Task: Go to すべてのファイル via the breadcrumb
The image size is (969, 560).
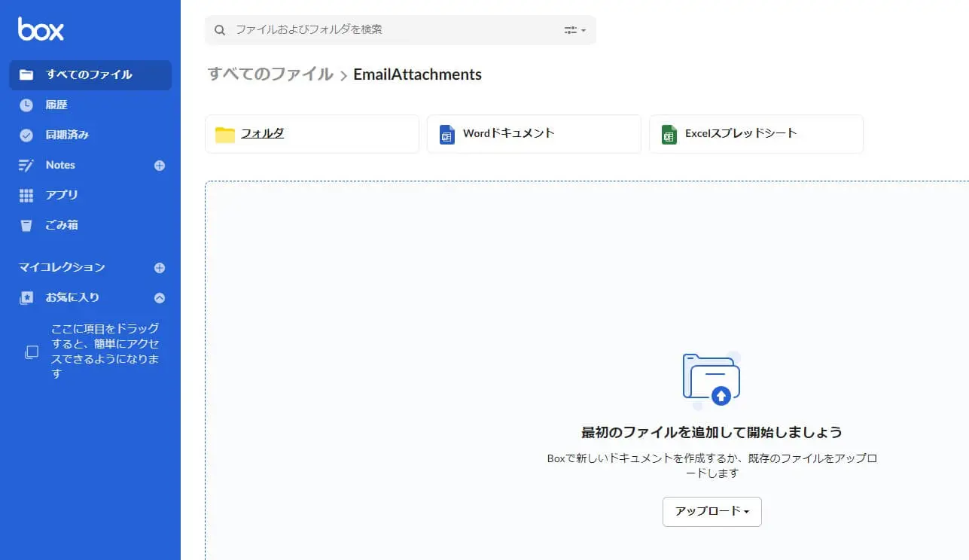Action: [x=270, y=74]
